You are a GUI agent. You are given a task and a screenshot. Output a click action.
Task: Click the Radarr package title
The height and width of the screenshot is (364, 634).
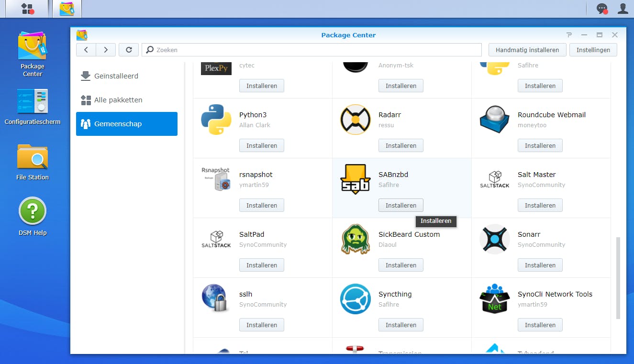(x=389, y=115)
